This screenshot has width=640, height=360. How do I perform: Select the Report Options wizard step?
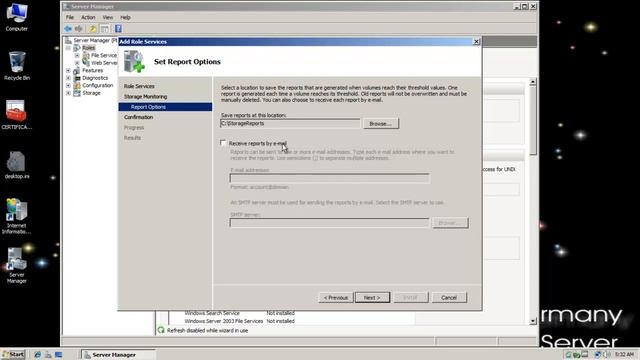pyautogui.click(x=165, y=107)
